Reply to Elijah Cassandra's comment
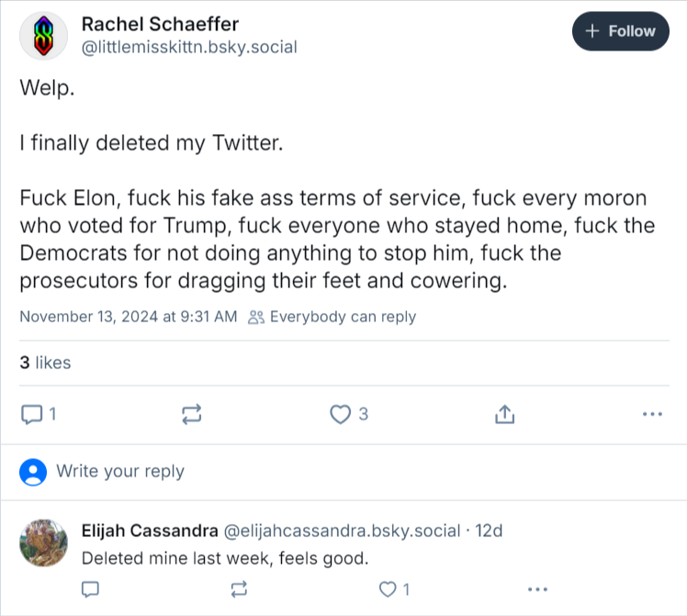The height and width of the screenshot is (616, 687). (x=90, y=588)
